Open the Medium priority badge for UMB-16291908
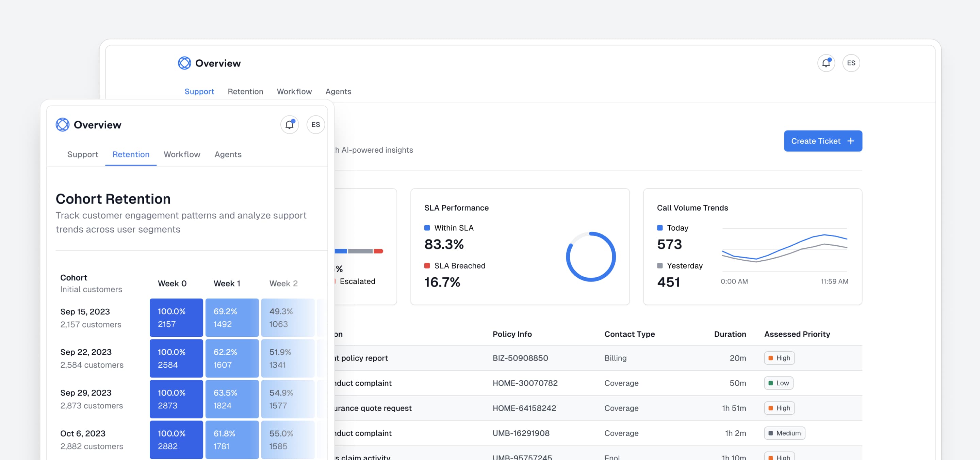Image resolution: width=980 pixels, height=460 pixels. coord(784,433)
